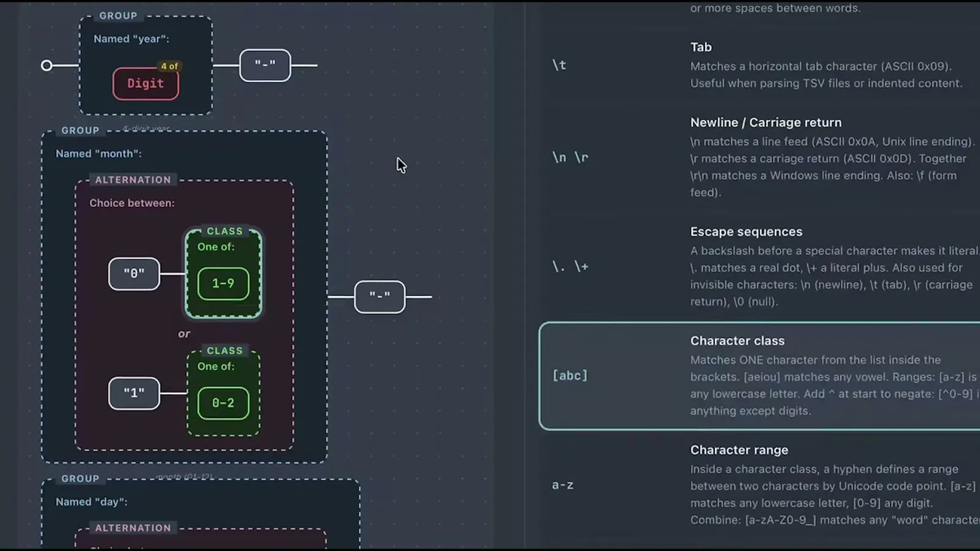
Task: Click the Digit node in year group
Action: pyautogui.click(x=146, y=84)
